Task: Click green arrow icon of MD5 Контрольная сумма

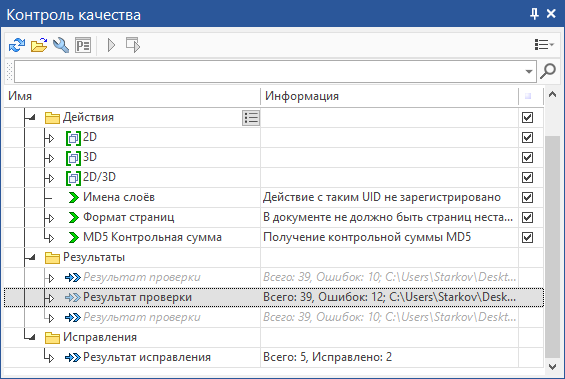Action: (x=74, y=237)
